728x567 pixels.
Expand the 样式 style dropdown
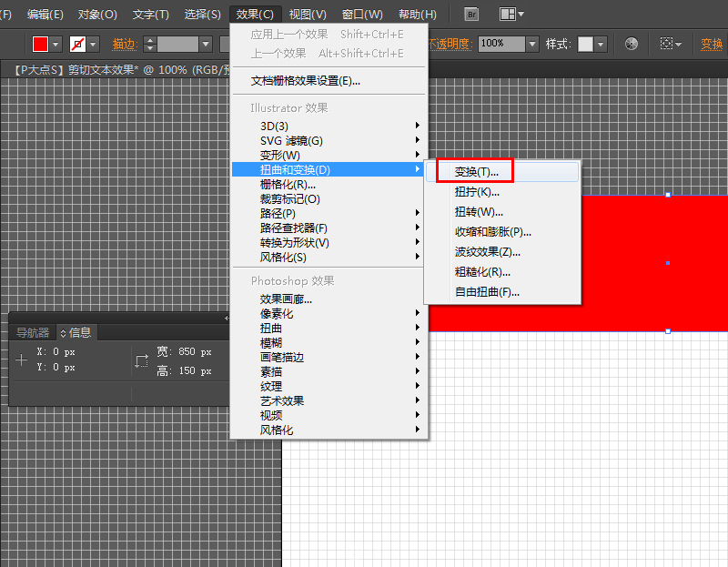600,44
